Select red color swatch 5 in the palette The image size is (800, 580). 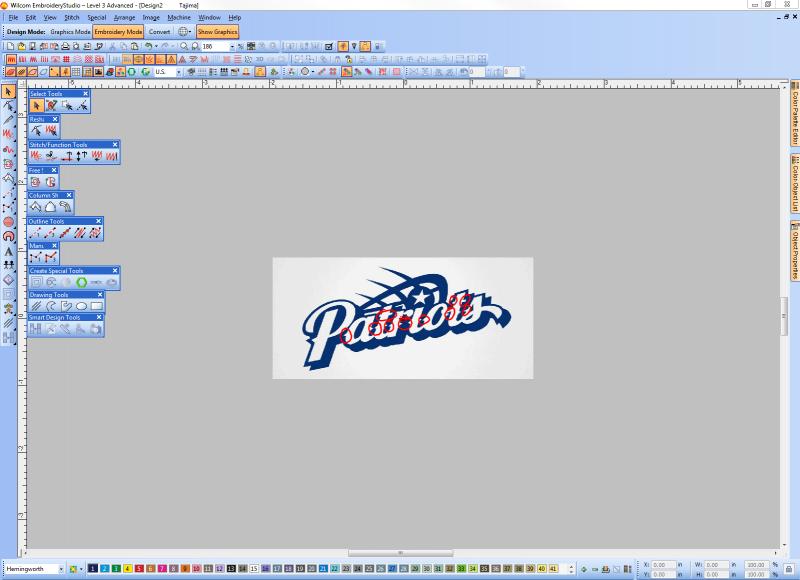(x=139, y=569)
